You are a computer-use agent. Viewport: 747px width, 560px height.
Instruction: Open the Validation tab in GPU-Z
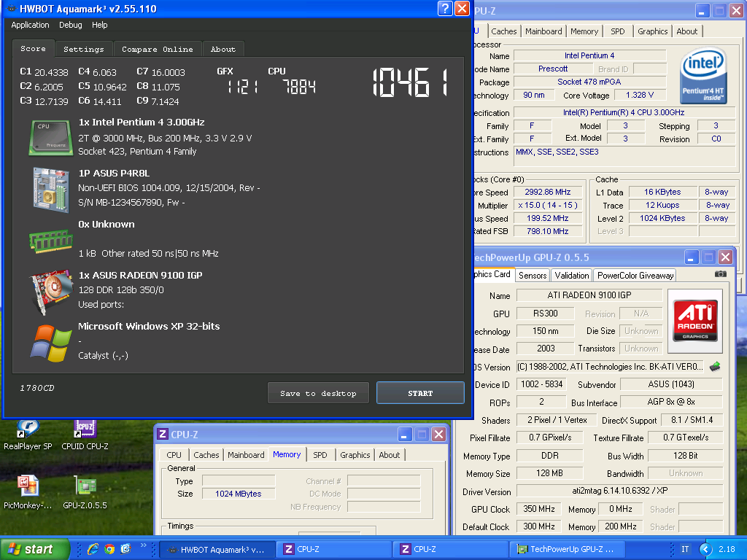572,275
